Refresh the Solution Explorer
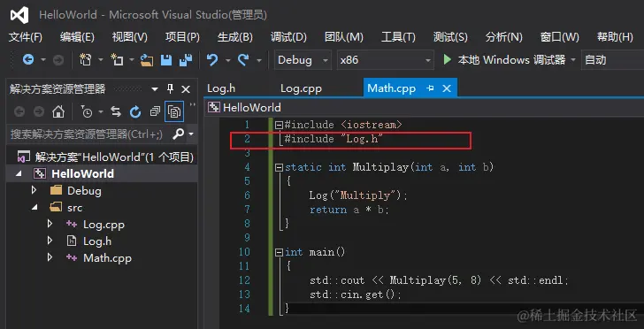This screenshot has width=644, height=329. tap(135, 111)
